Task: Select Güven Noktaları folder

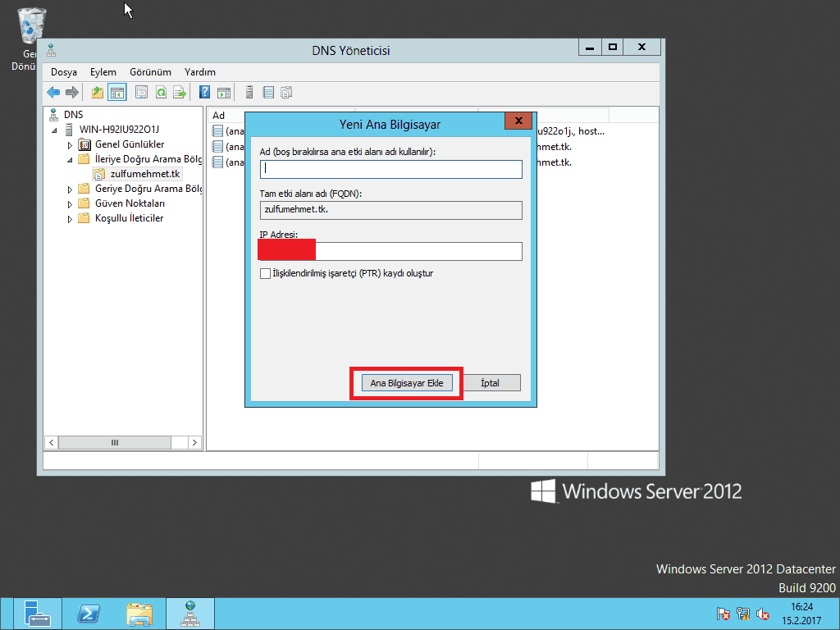Action: tap(130, 203)
